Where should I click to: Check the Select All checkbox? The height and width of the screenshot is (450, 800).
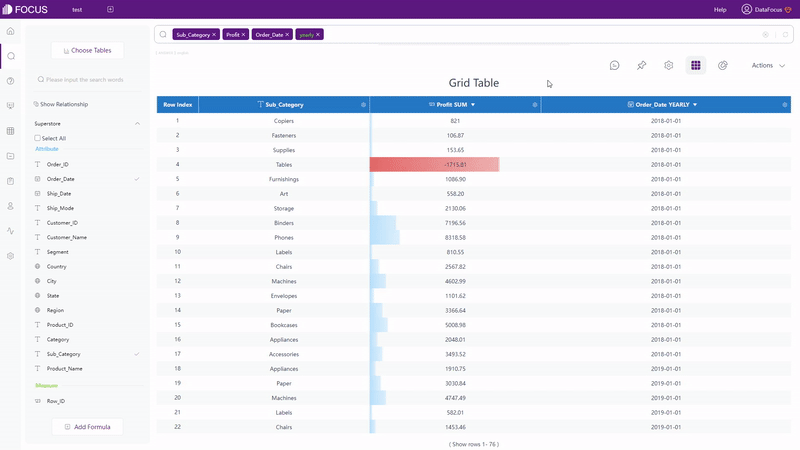tap(37, 138)
